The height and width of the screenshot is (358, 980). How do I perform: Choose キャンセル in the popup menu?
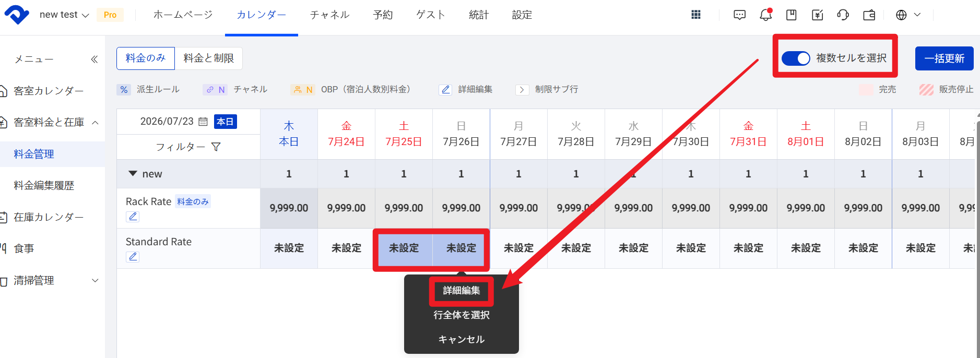pyautogui.click(x=462, y=340)
